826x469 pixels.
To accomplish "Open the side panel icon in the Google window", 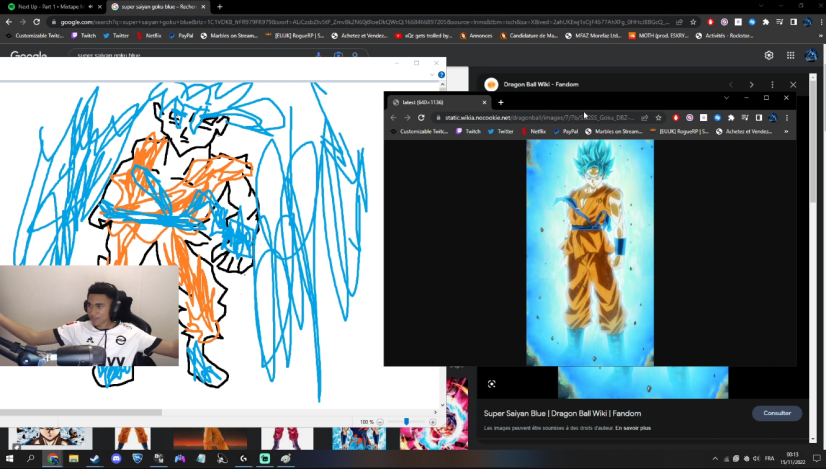I will [793, 22].
